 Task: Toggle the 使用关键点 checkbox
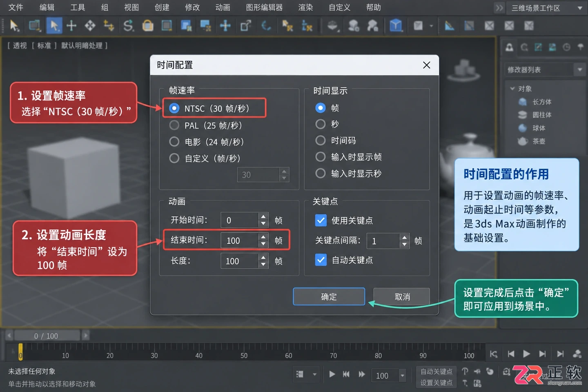click(321, 220)
